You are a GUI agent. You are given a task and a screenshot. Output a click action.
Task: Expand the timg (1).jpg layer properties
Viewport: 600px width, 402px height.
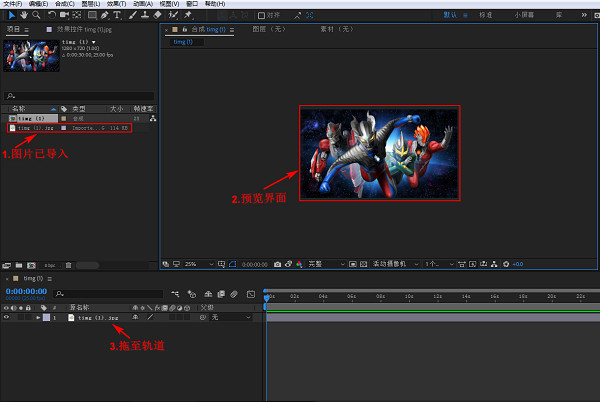tap(39, 317)
